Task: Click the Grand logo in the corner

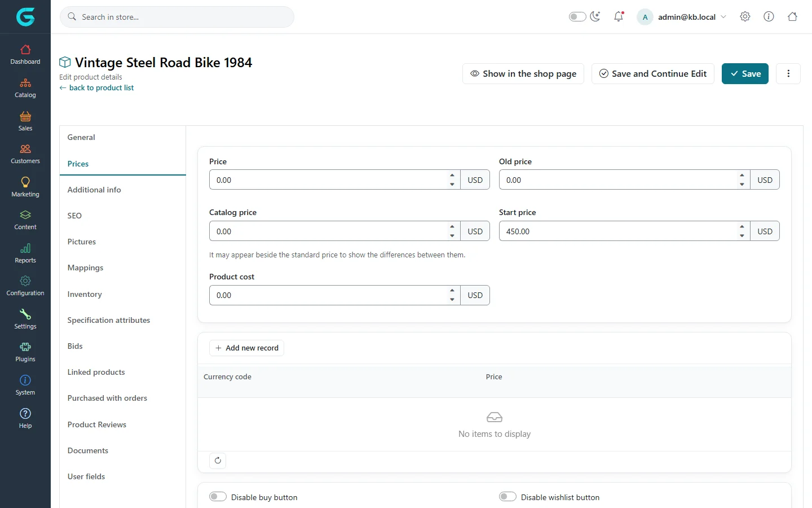Action: tap(25, 17)
